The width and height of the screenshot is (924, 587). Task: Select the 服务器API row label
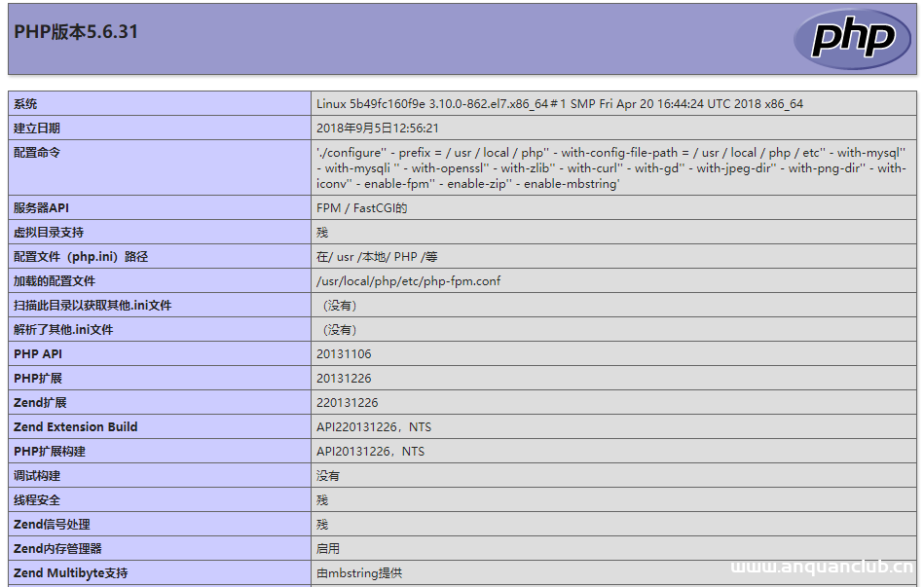click(x=41, y=208)
